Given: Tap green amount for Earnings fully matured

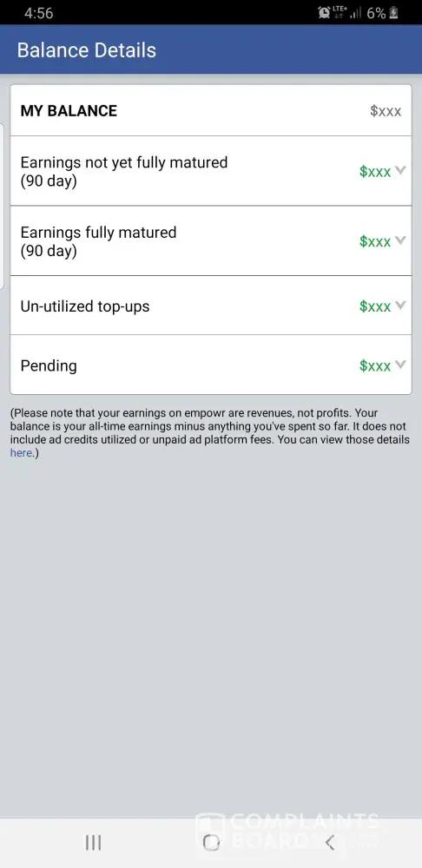Looking at the screenshot, I should (375, 241).
